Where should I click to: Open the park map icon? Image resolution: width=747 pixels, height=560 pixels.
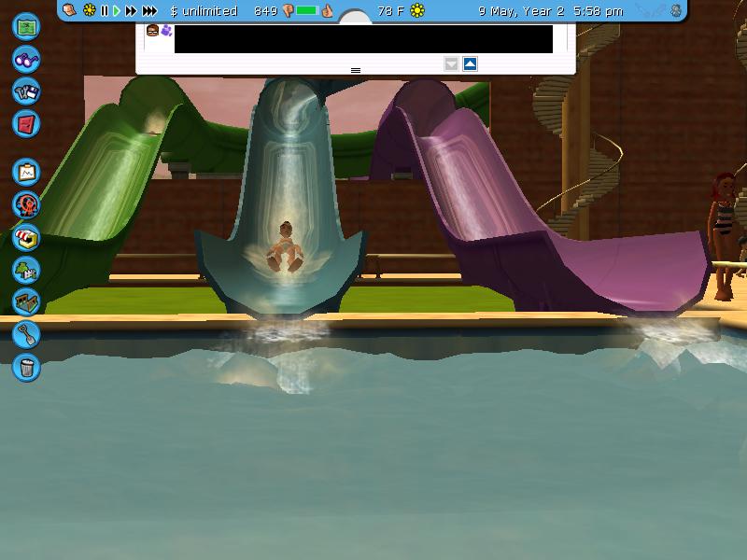coord(26,27)
